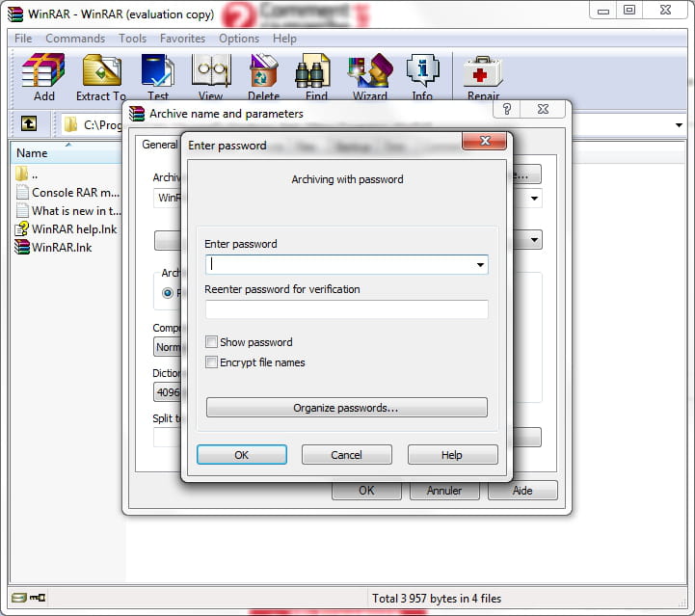Click OK in Enter password dialog
Viewport: 695px width, 616px height.
coord(242,455)
